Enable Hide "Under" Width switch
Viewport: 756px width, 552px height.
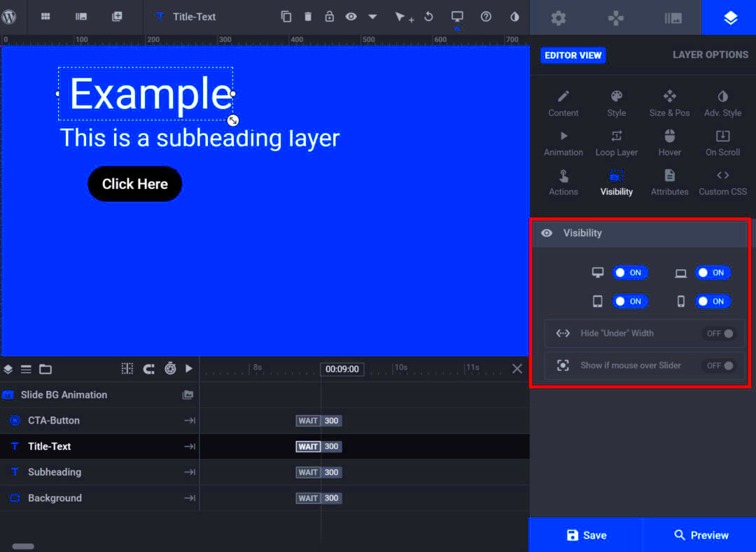click(x=720, y=333)
